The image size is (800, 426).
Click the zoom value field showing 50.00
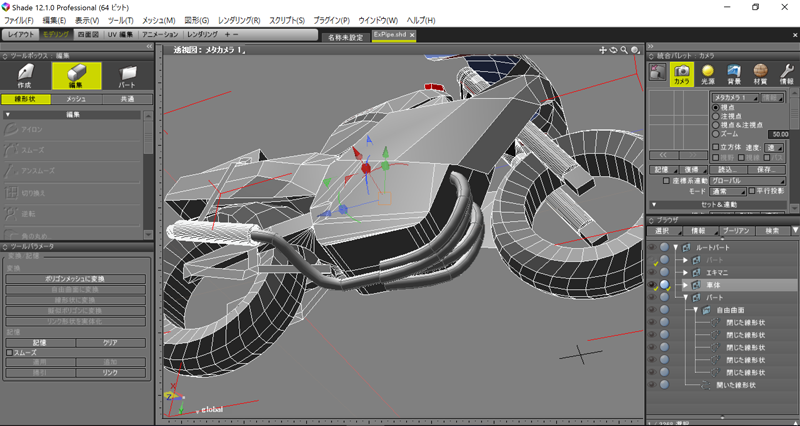pyautogui.click(x=778, y=134)
